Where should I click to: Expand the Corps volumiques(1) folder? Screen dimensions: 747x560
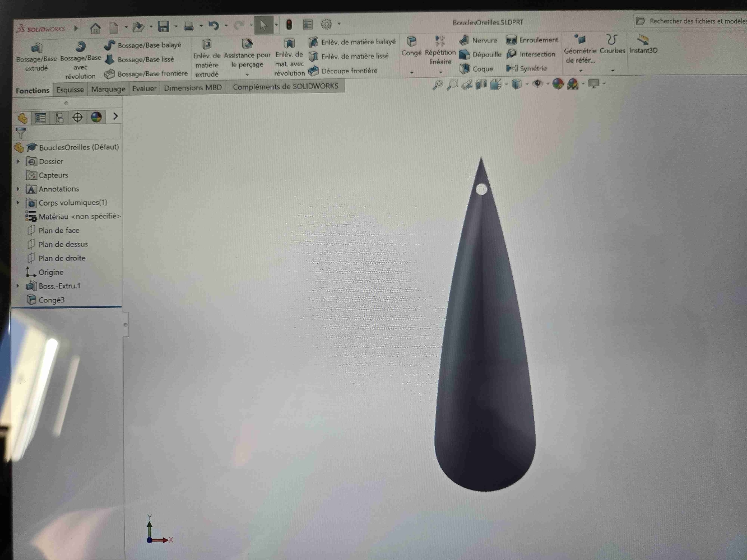pos(18,203)
